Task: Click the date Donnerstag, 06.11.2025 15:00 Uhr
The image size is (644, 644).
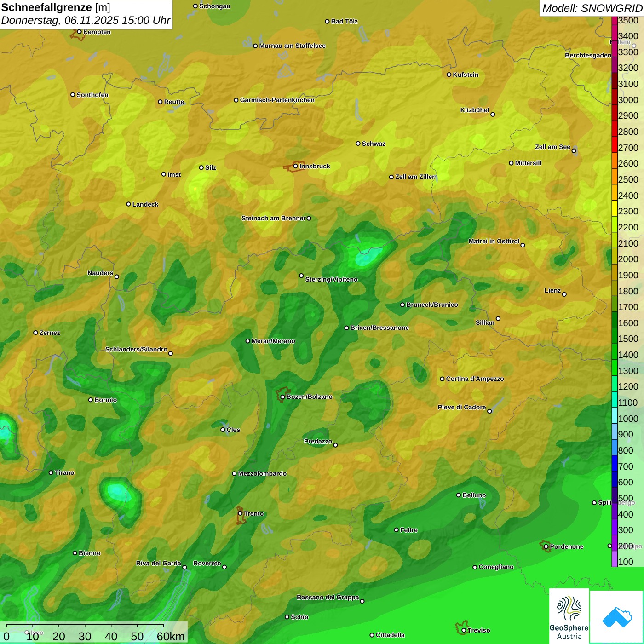Action: point(86,21)
